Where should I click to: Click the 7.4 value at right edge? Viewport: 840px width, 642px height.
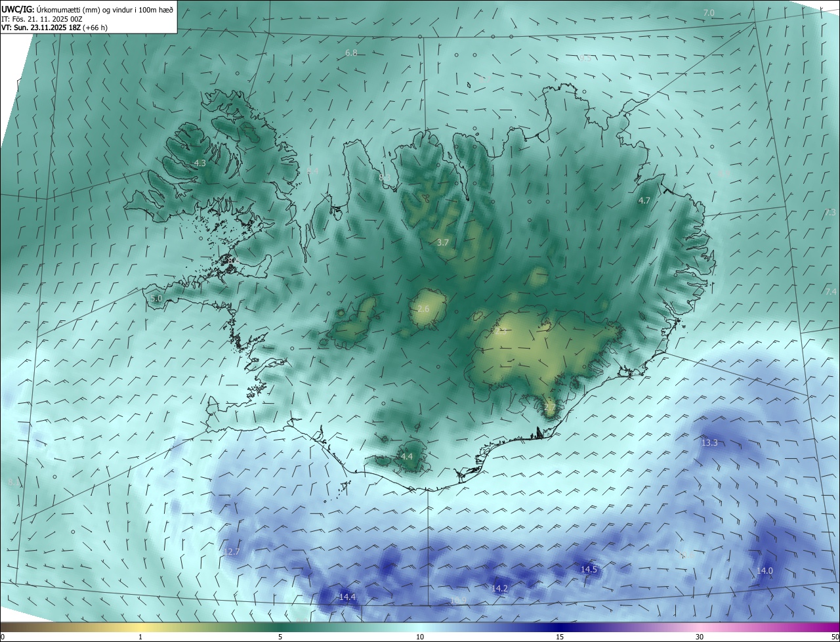click(x=831, y=291)
